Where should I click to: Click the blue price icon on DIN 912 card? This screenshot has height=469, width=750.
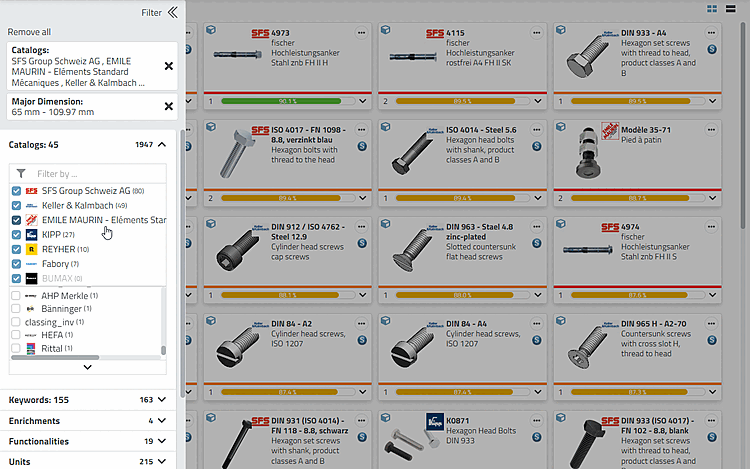pos(362,243)
